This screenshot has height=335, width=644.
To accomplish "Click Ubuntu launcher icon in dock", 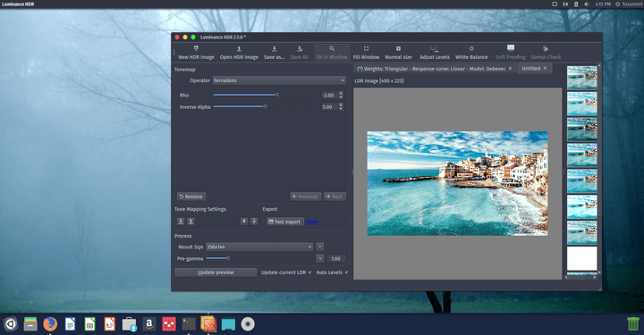I will (11, 324).
